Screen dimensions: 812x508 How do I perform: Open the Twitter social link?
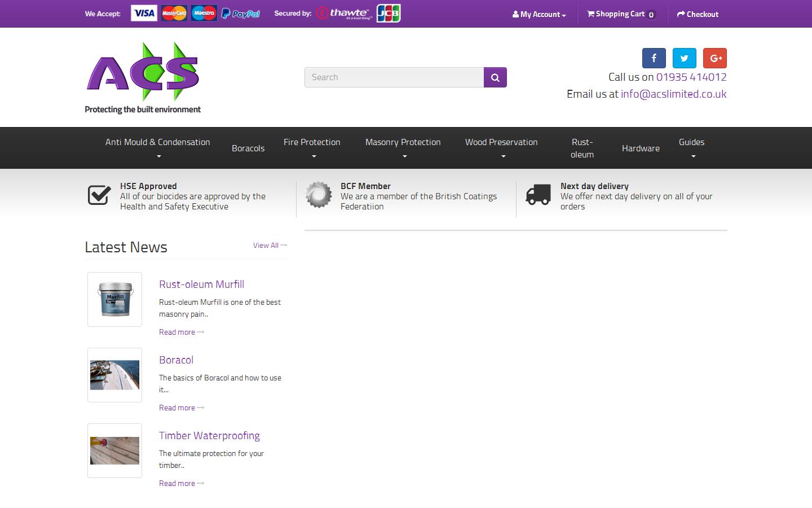pos(684,58)
